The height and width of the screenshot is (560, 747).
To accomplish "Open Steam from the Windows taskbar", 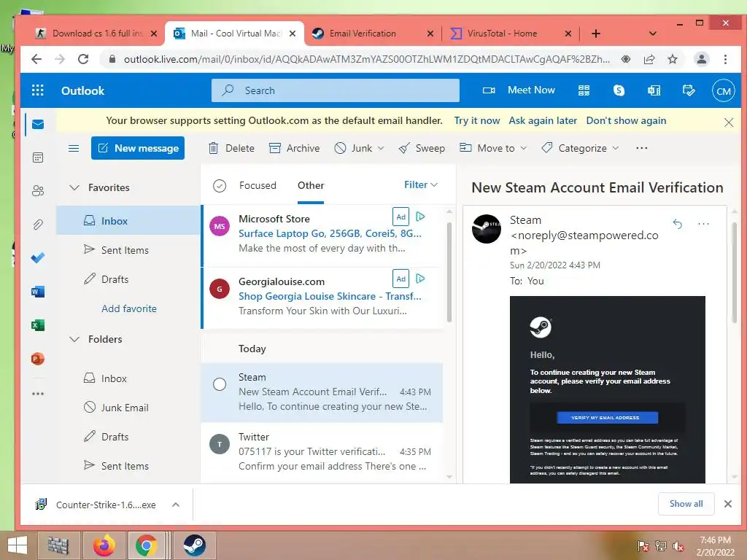I will [194, 545].
